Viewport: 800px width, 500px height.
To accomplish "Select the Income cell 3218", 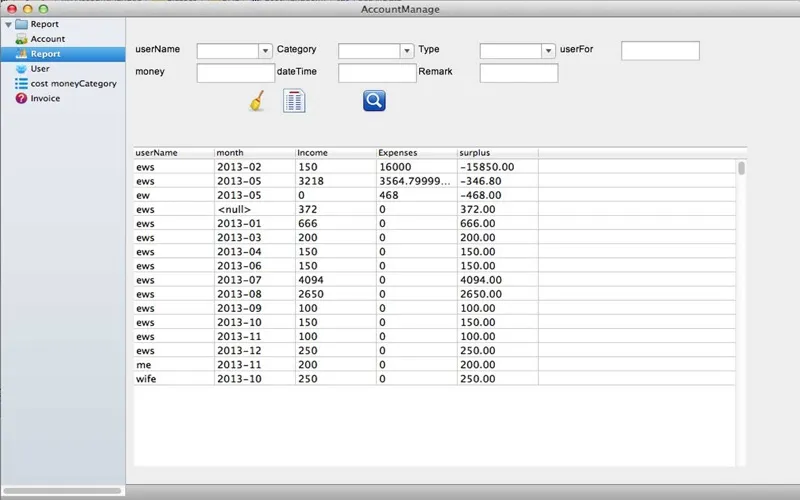I will 336,181.
